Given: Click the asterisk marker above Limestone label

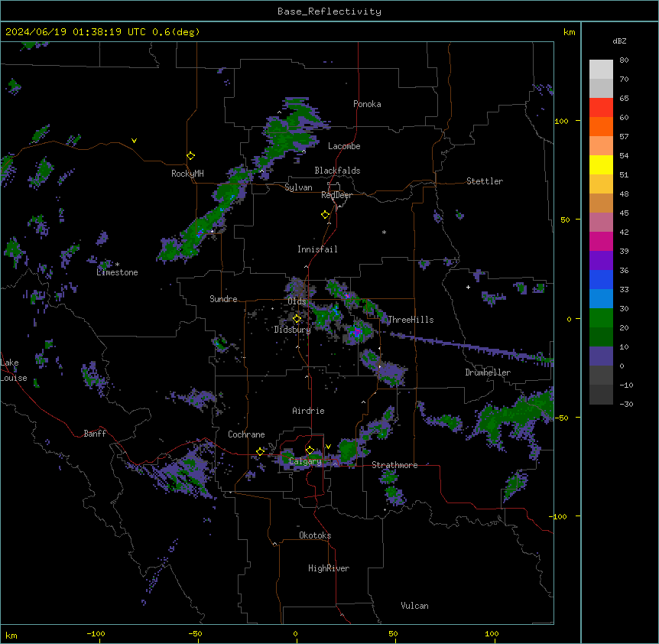Looking at the screenshot, I should (118, 265).
